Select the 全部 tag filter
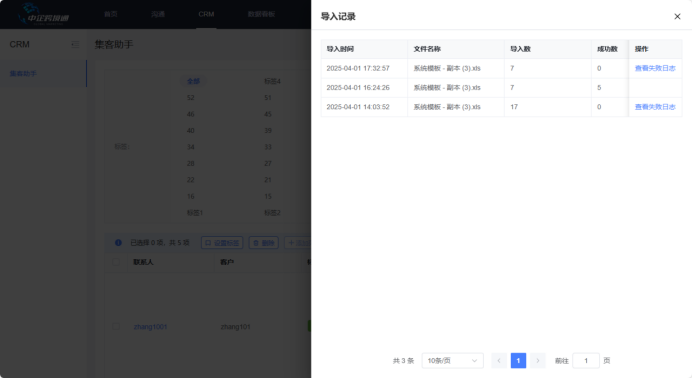Viewport: 693px width, 378px height. (193, 81)
